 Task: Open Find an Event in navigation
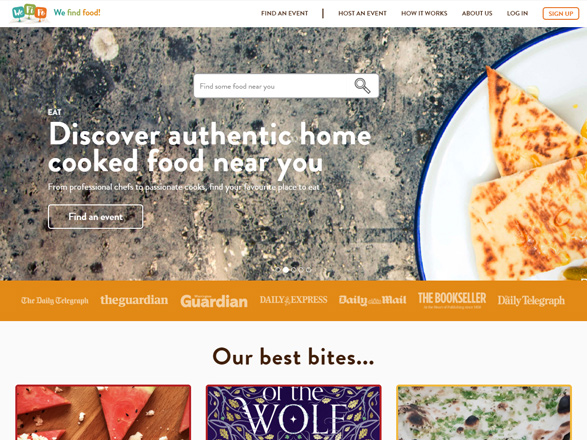point(285,13)
